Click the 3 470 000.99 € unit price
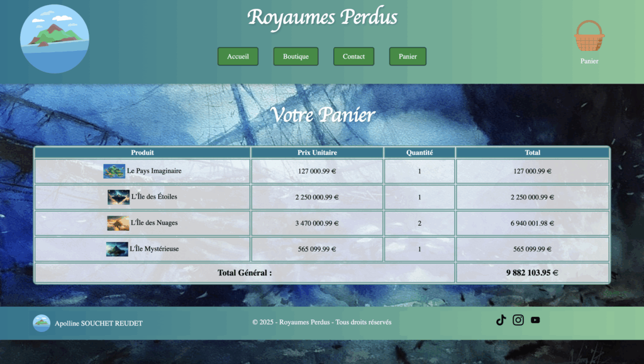 317,223
